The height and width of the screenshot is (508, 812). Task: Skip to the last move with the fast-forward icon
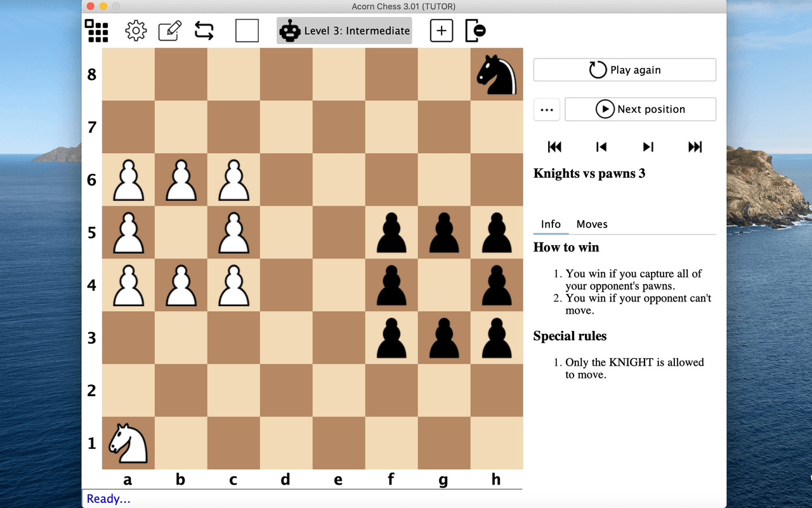(x=695, y=147)
